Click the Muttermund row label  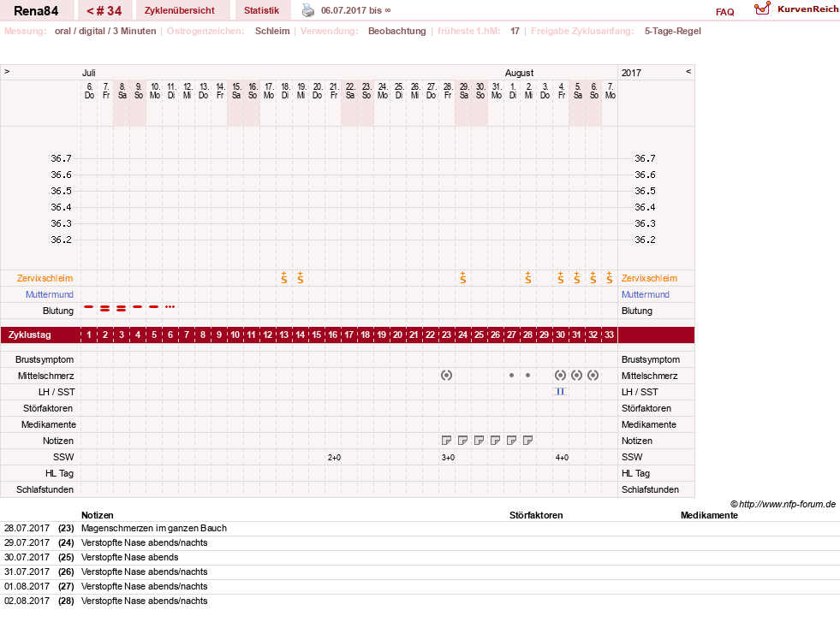(50, 294)
